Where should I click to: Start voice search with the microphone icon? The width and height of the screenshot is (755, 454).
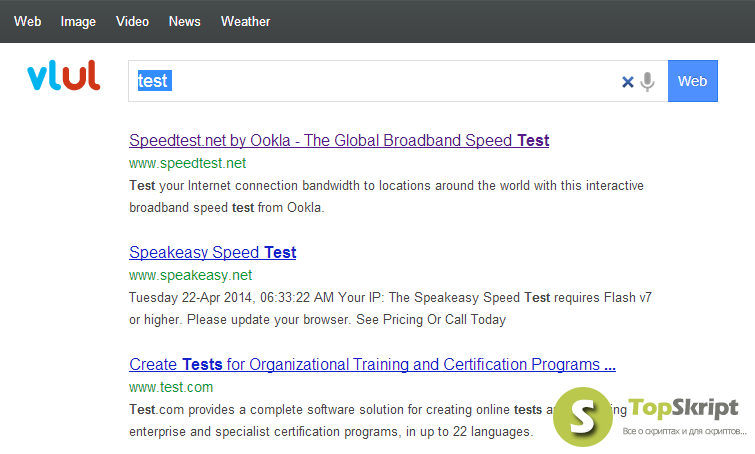tap(648, 81)
